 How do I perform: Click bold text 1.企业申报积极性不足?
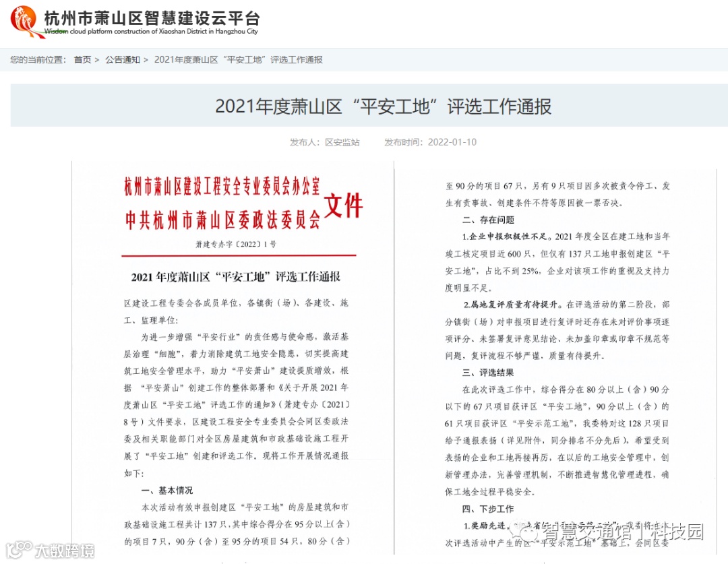coord(507,237)
